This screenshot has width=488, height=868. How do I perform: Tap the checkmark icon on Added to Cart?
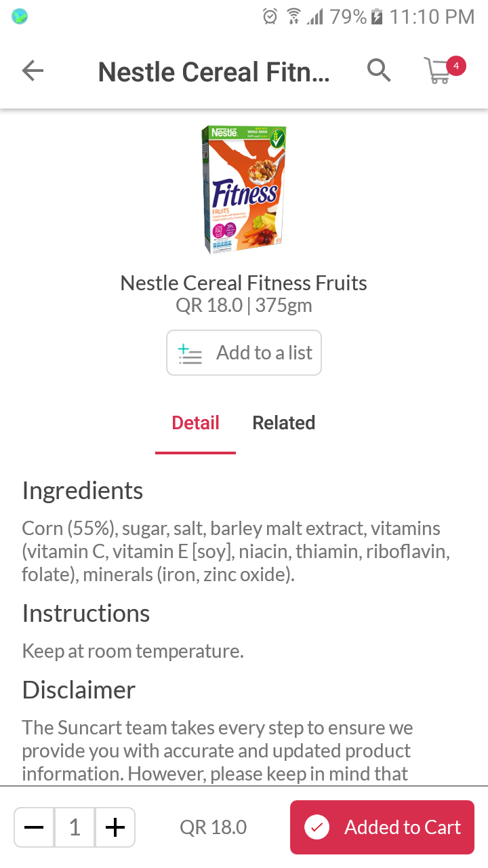[x=317, y=827]
